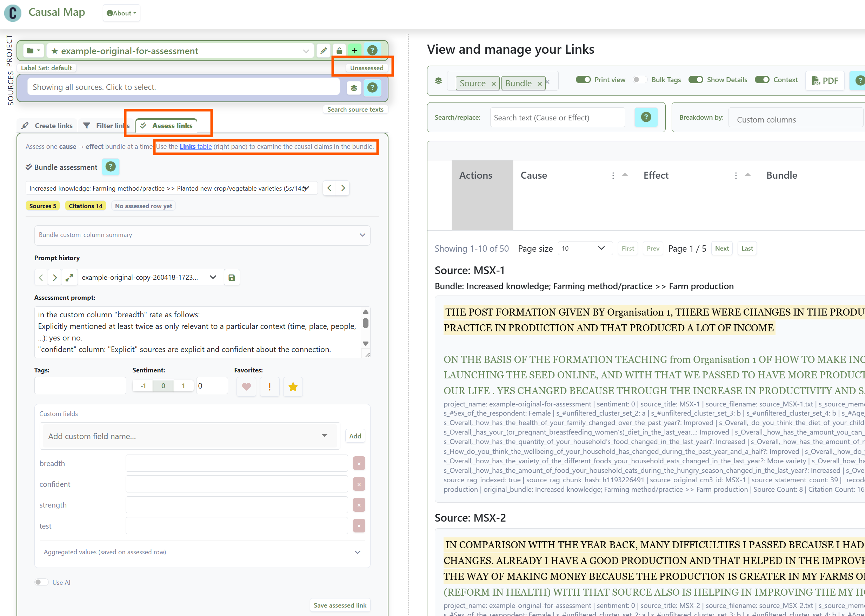Image resolution: width=865 pixels, height=616 pixels.
Task: Click the yellow star favorite icon
Action: (293, 386)
